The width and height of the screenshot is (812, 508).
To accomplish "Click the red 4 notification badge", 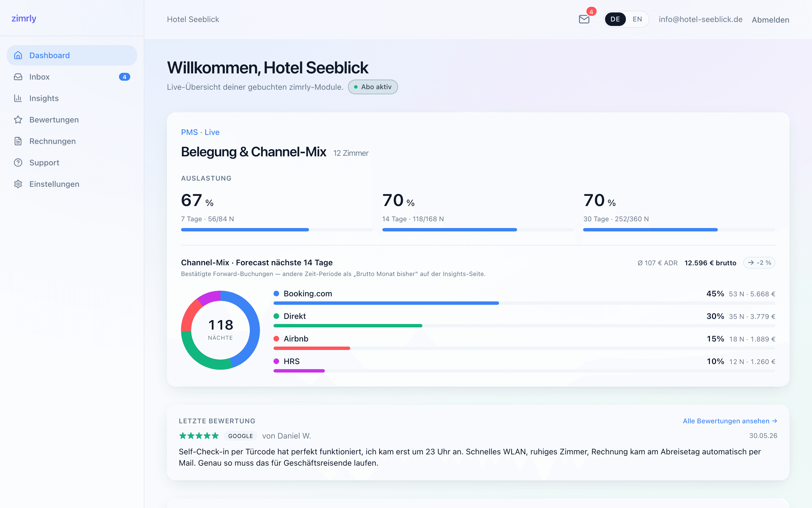I will [x=591, y=12].
